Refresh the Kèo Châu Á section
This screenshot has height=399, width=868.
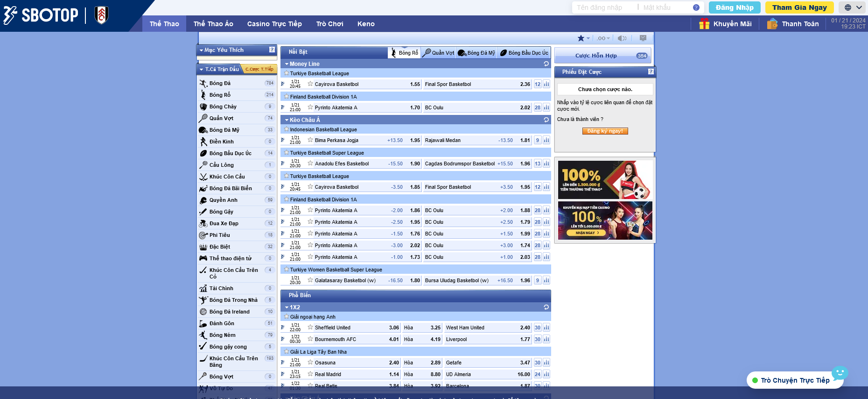[546, 120]
